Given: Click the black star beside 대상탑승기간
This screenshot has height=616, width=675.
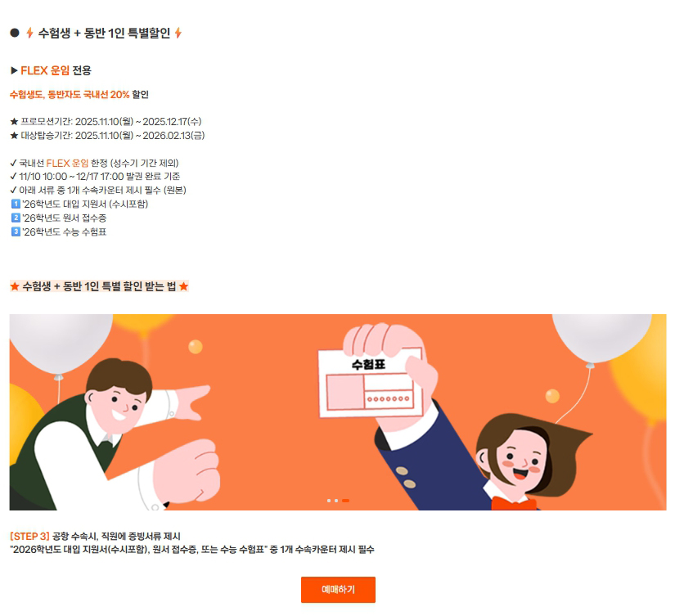Looking at the screenshot, I should point(14,136).
